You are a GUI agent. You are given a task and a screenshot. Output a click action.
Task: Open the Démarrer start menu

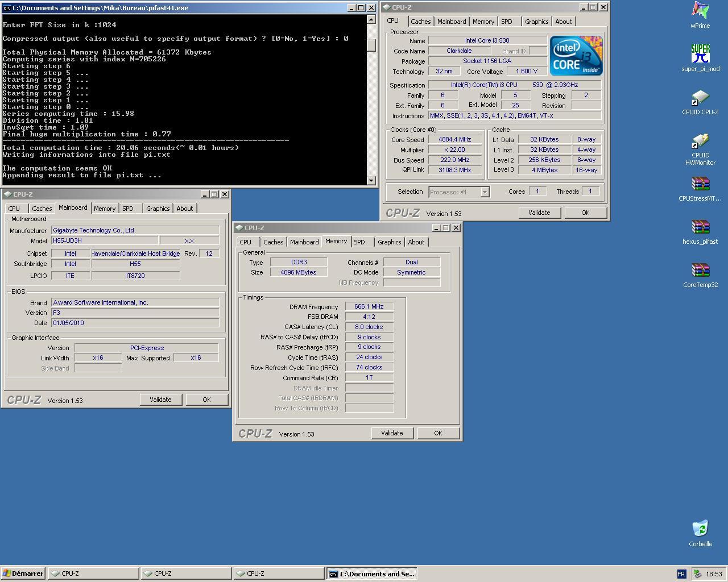point(23,573)
